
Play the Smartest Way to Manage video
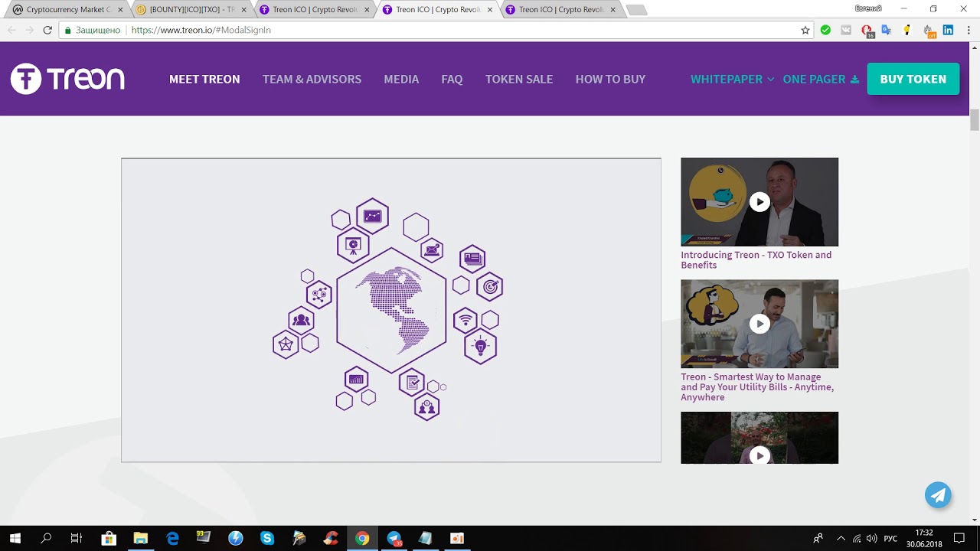tap(759, 324)
